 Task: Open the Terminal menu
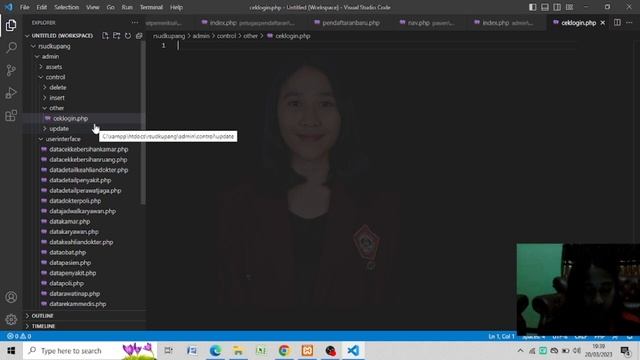coord(151,7)
